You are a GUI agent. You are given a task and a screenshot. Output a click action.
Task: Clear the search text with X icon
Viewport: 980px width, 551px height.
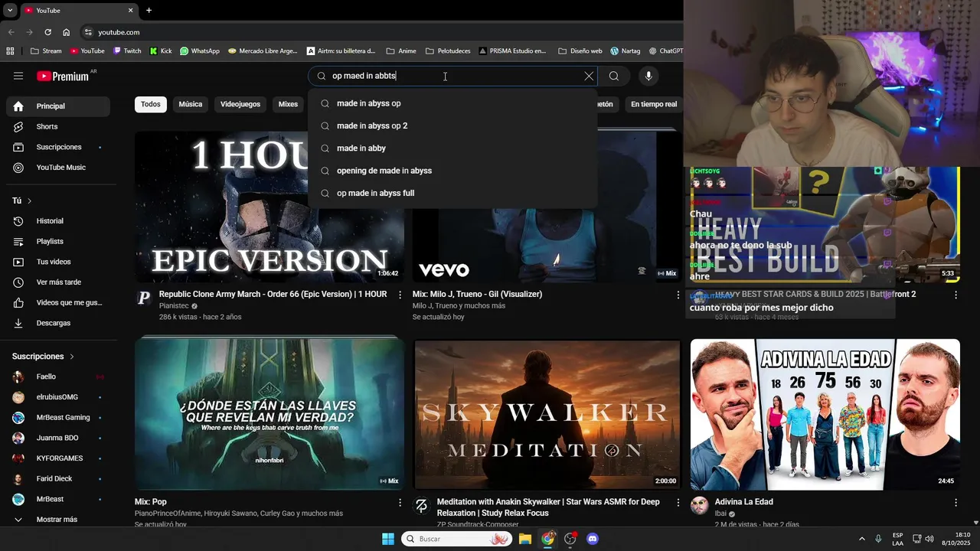tap(589, 76)
